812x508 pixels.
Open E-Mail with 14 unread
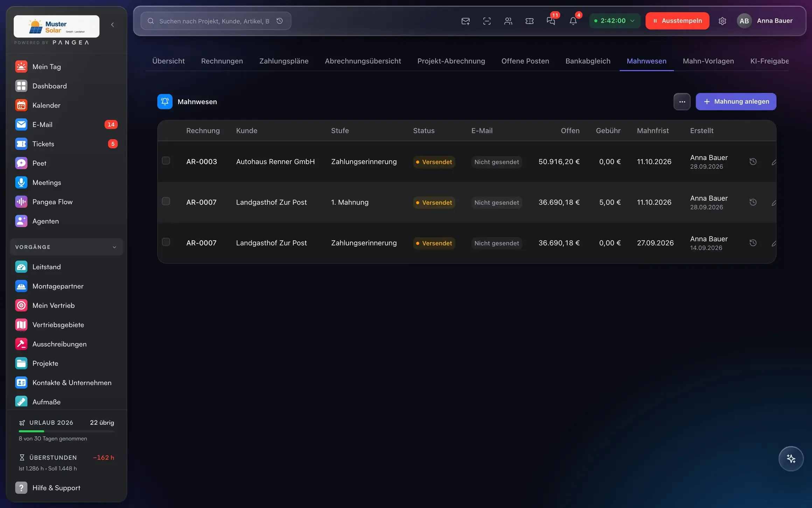[66, 124]
